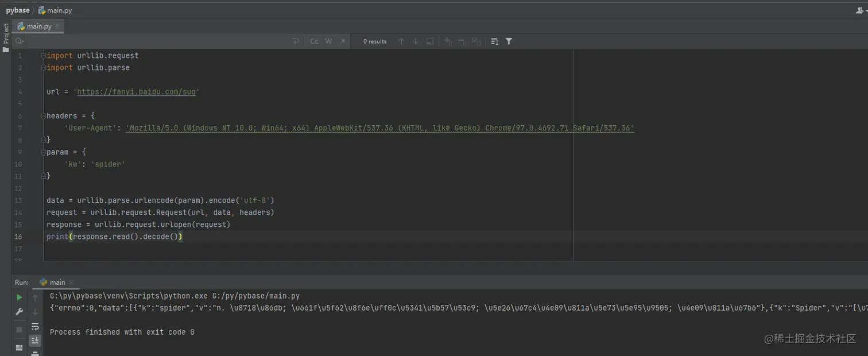Collapse the param dictionary fold marker
Viewport: 868px width, 356px height.
tap(43, 152)
